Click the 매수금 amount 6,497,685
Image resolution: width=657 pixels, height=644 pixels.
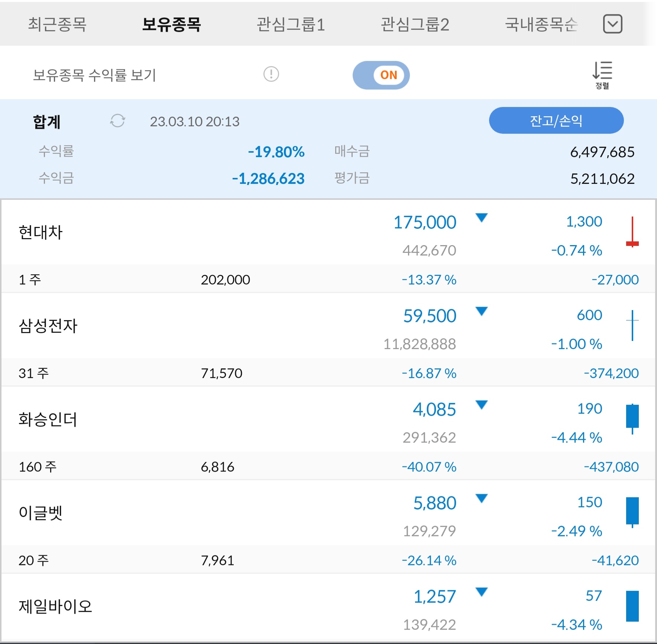[x=602, y=152]
